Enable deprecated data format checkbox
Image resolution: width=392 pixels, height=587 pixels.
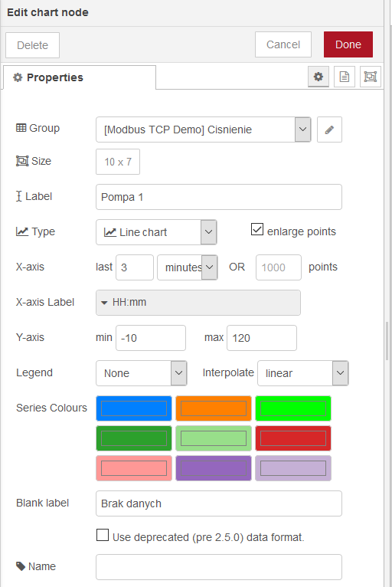(103, 535)
